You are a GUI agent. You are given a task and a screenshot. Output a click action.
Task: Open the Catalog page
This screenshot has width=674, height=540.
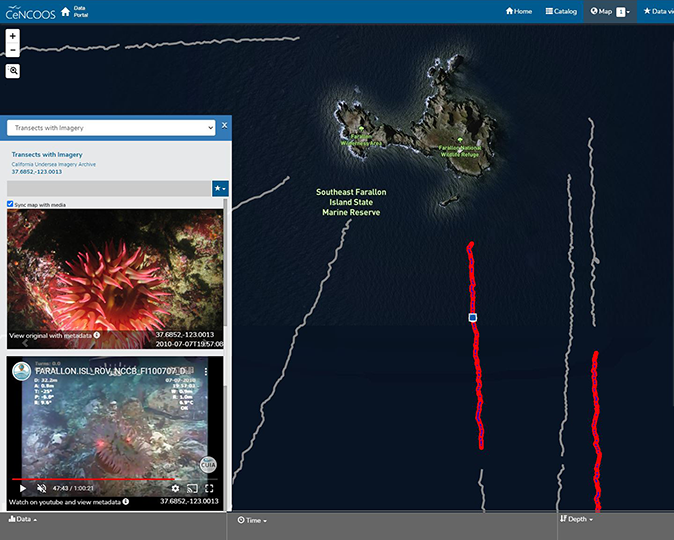[561, 11]
